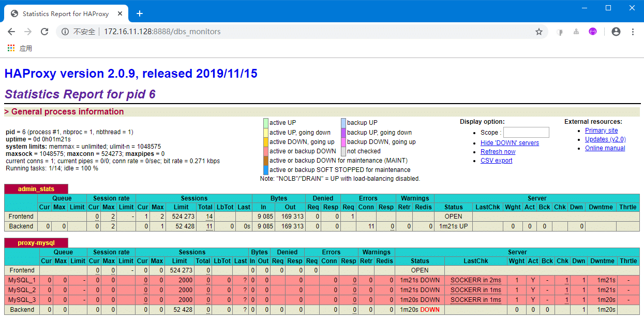This screenshot has width=644, height=317.
Task: Open Updates (v2.0) link
Action: (x=605, y=139)
